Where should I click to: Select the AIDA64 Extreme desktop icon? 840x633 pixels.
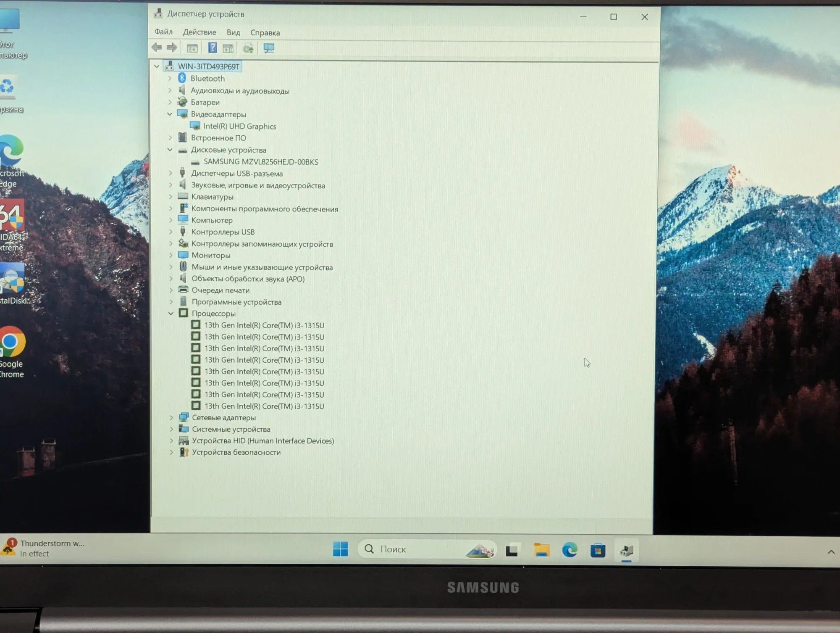point(12,226)
